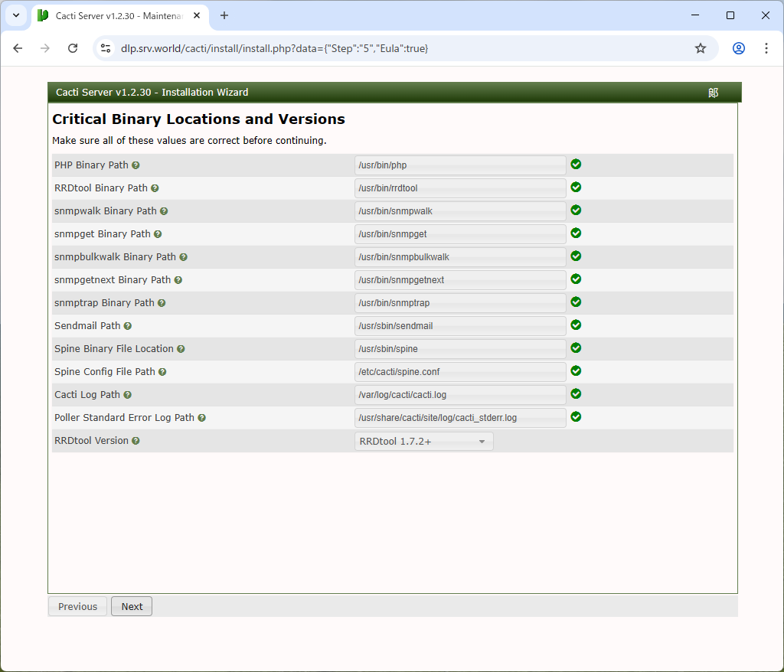Click help icon beside Cacti Log Path
This screenshot has height=672, width=784.
coord(127,395)
